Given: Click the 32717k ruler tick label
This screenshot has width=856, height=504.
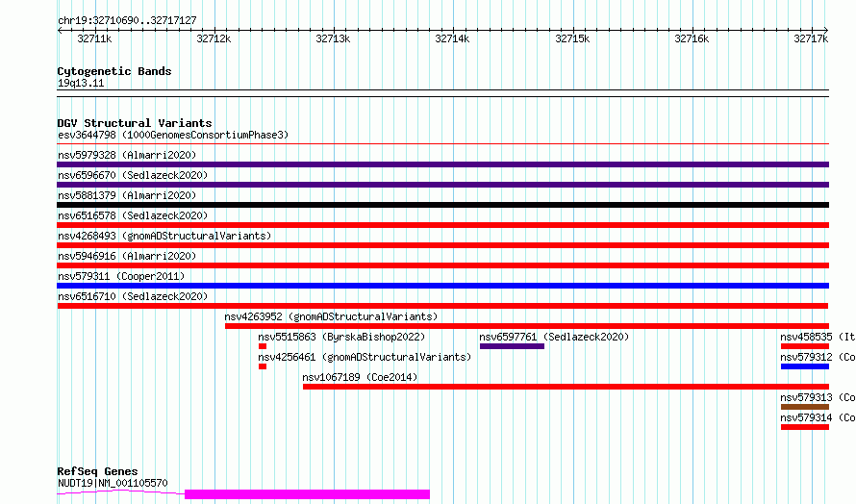Looking at the screenshot, I should [811, 38].
